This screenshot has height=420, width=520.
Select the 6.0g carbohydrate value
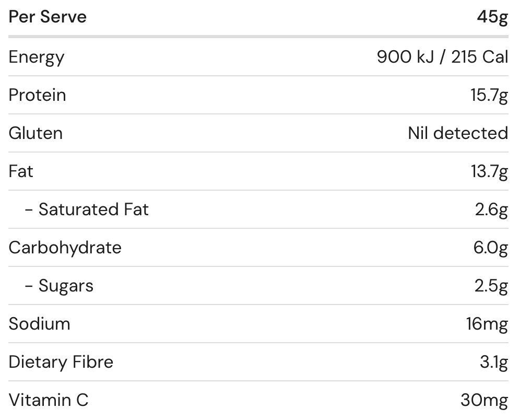(x=490, y=248)
